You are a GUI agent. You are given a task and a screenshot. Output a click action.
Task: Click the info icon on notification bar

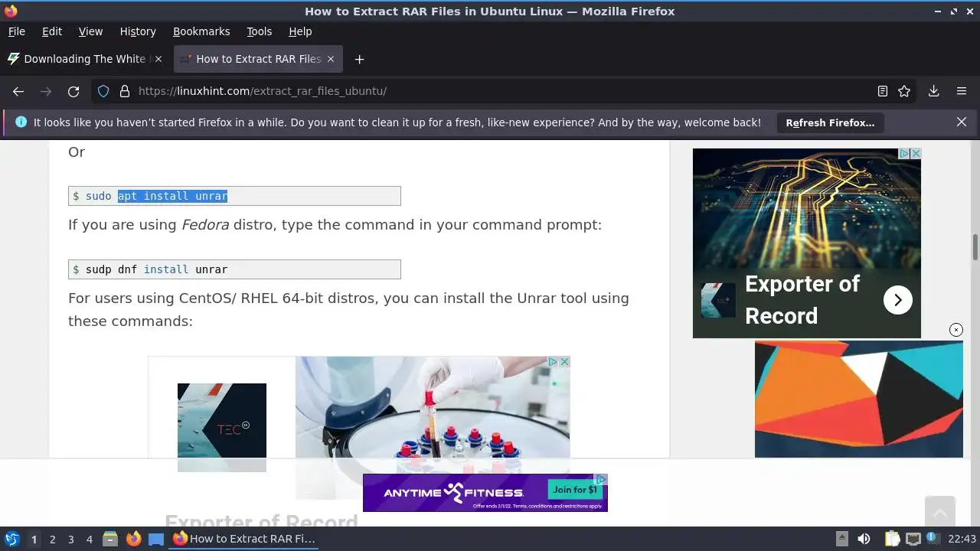pos(21,122)
